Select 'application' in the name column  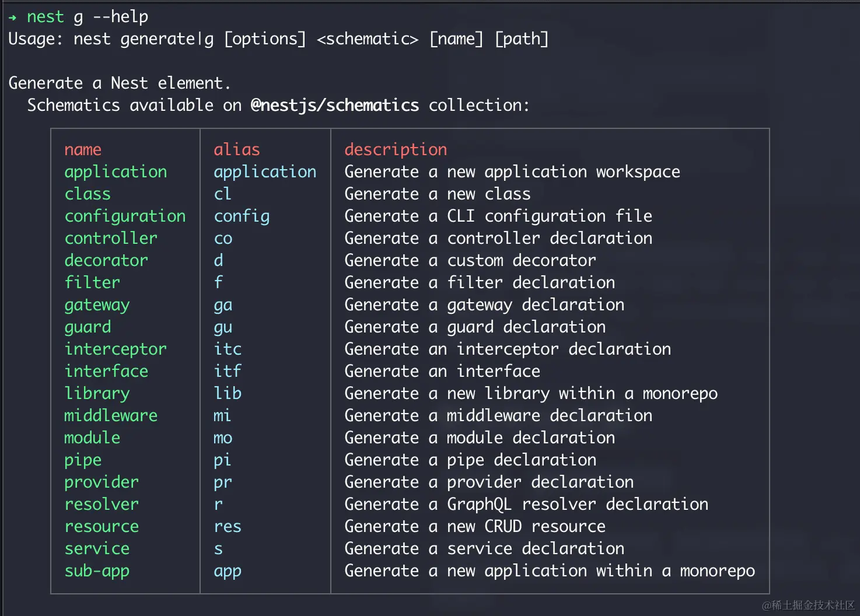116,172
